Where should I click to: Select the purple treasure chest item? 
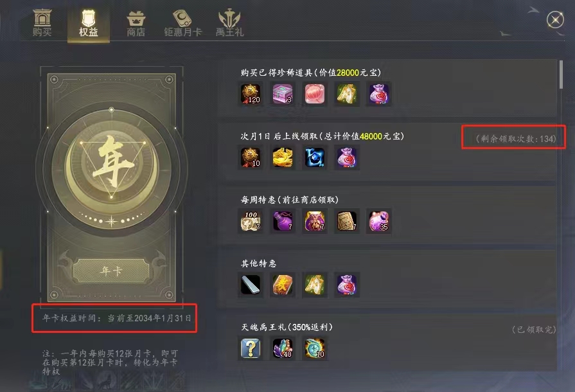(x=283, y=94)
